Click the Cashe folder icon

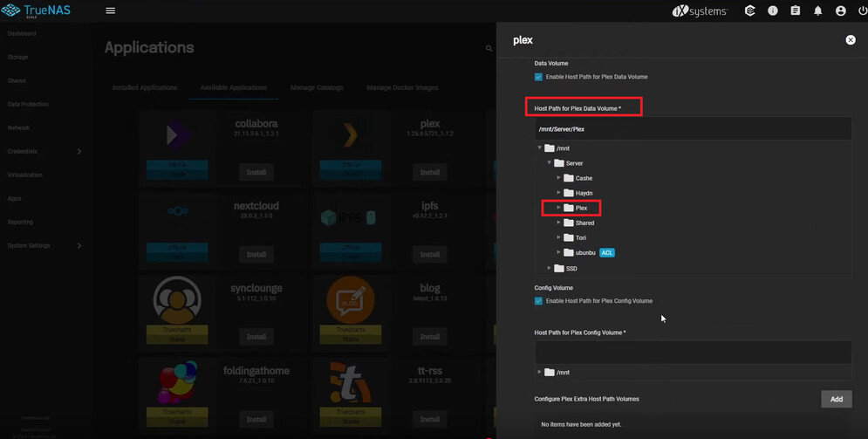pos(569,178)
